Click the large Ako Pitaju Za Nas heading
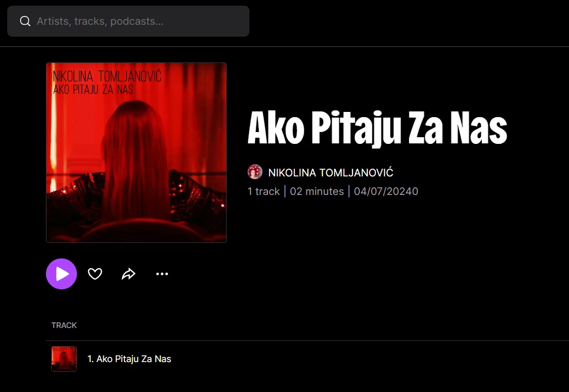 (x=377, y=128)
